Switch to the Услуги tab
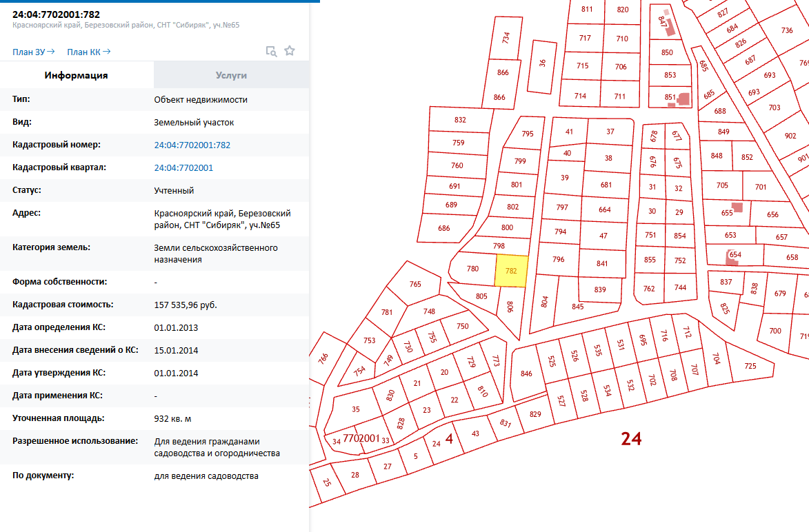 [x=231, y=76]
